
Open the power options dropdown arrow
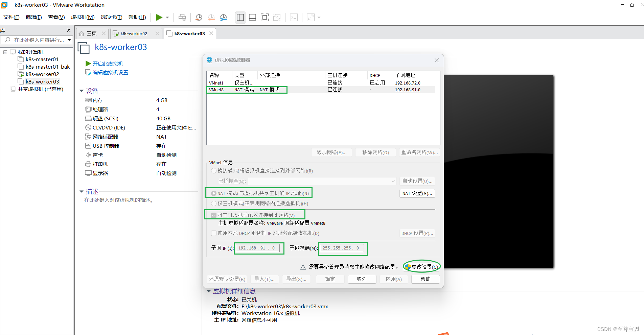167,18
